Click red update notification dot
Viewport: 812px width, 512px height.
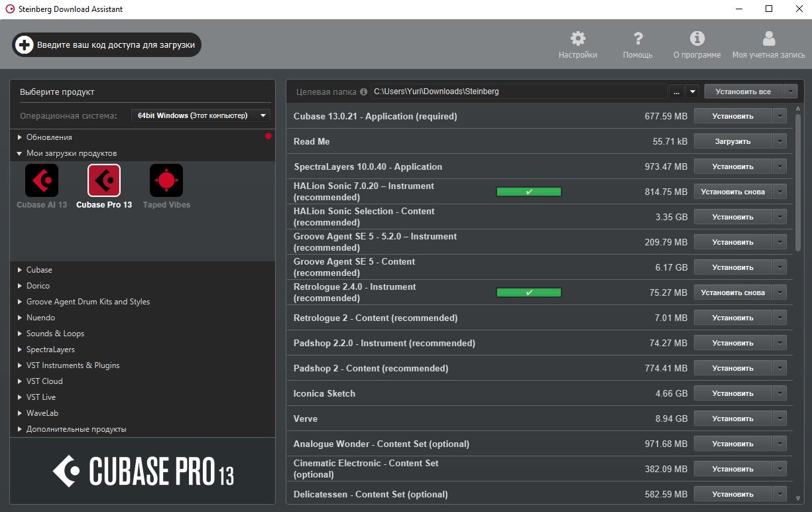point(268,137)
